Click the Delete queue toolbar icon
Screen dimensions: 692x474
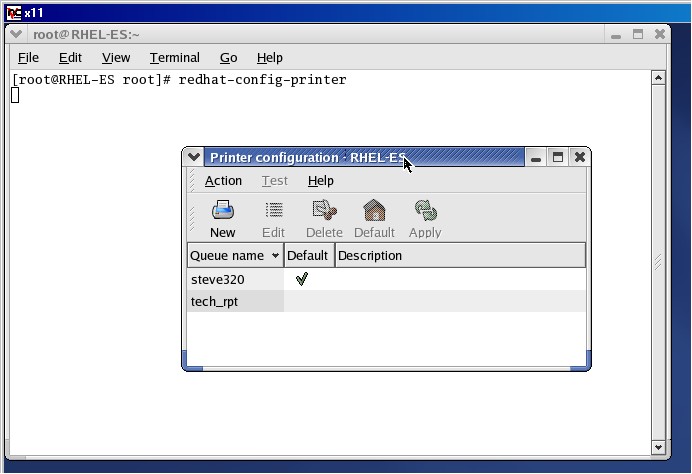(324, 210)
